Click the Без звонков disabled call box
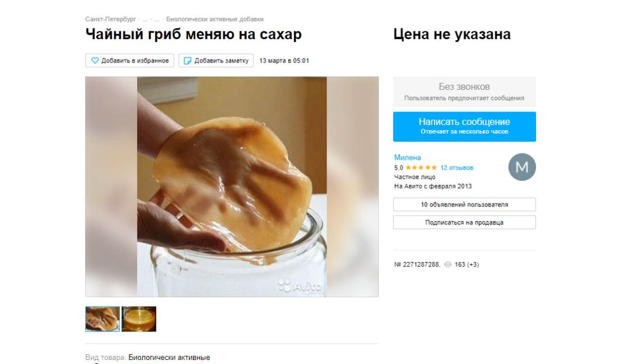 coord(464,92)
